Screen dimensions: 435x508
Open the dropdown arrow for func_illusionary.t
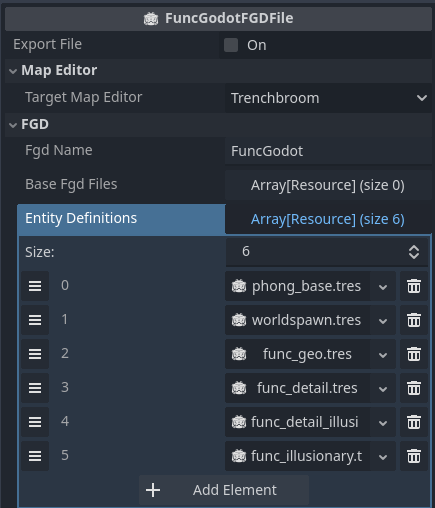383,457
